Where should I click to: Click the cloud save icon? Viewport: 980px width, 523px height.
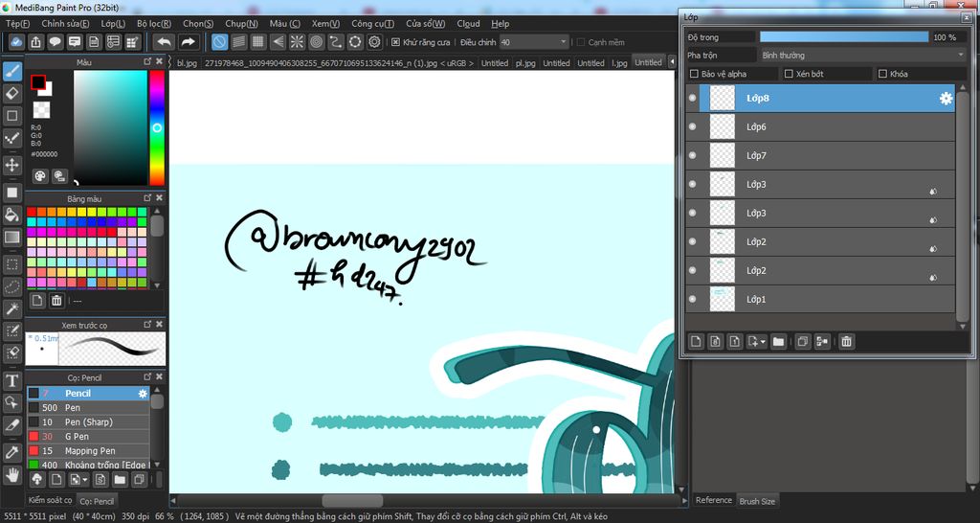tap(17, 42)
